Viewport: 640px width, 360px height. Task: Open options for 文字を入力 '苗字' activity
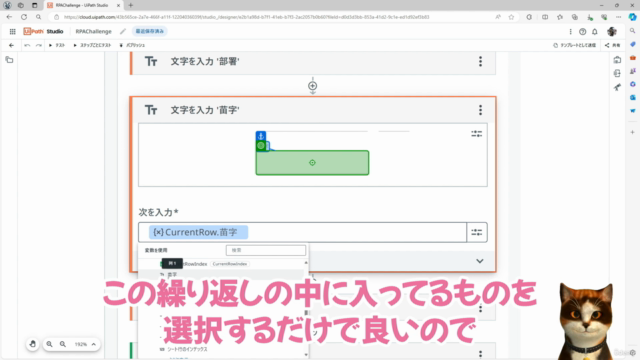point(480,110)
